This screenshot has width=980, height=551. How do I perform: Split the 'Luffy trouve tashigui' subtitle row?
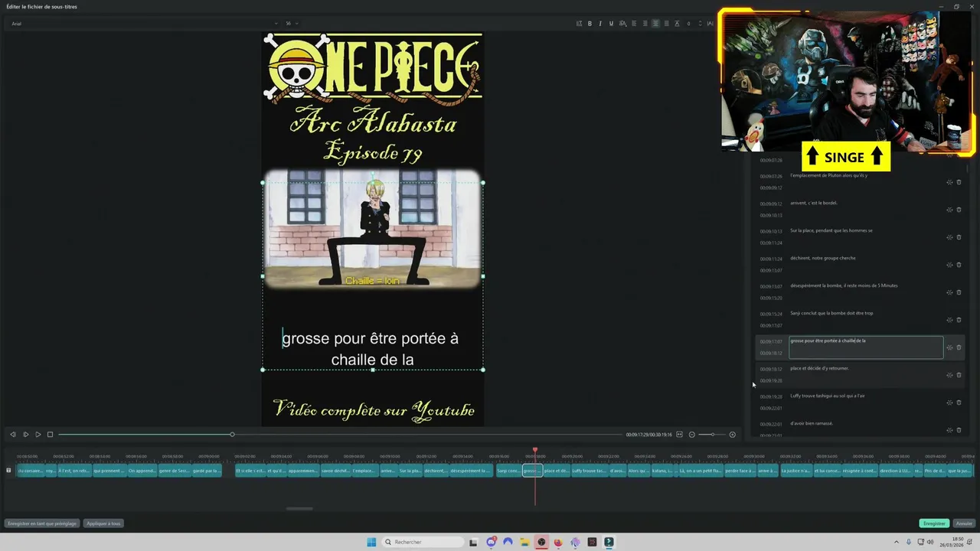click(x=949, y=403)
